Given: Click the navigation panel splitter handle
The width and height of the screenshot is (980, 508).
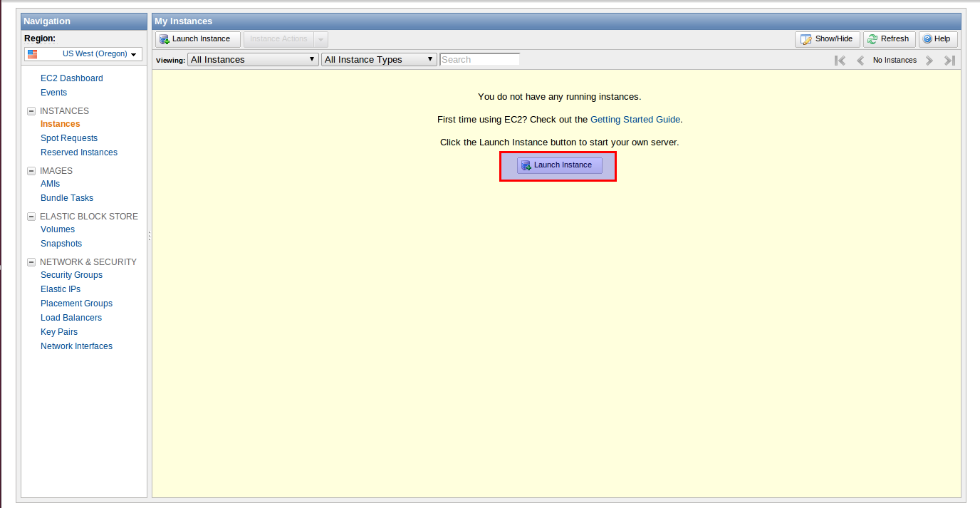Looking at the screenshot, I should click(x=150, y=236).
